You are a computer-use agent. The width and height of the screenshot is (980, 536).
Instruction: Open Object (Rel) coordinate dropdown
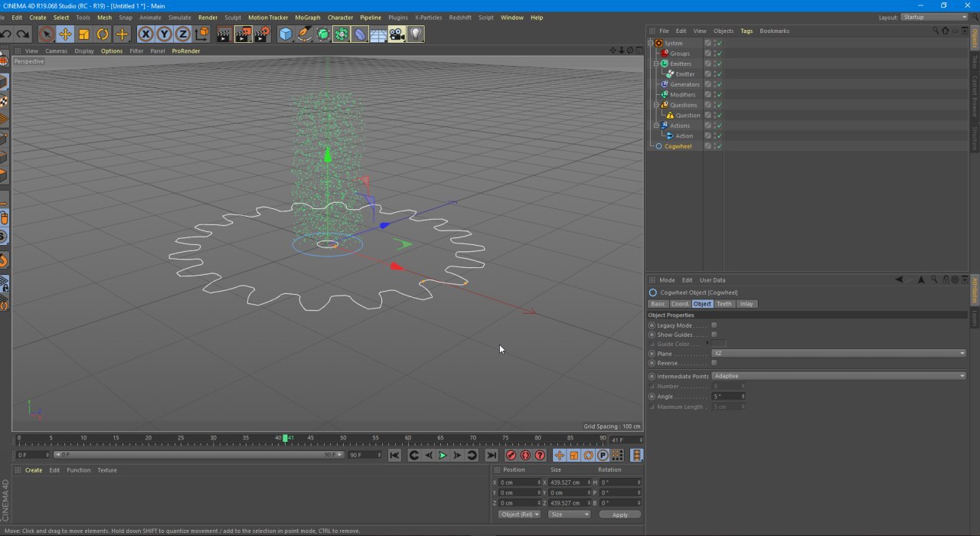coord(520,515)
